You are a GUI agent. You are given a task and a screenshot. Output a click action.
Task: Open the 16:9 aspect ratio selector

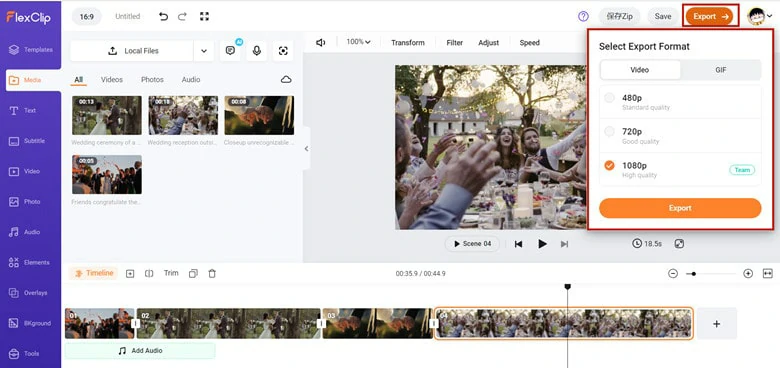[x=87, y=16]
